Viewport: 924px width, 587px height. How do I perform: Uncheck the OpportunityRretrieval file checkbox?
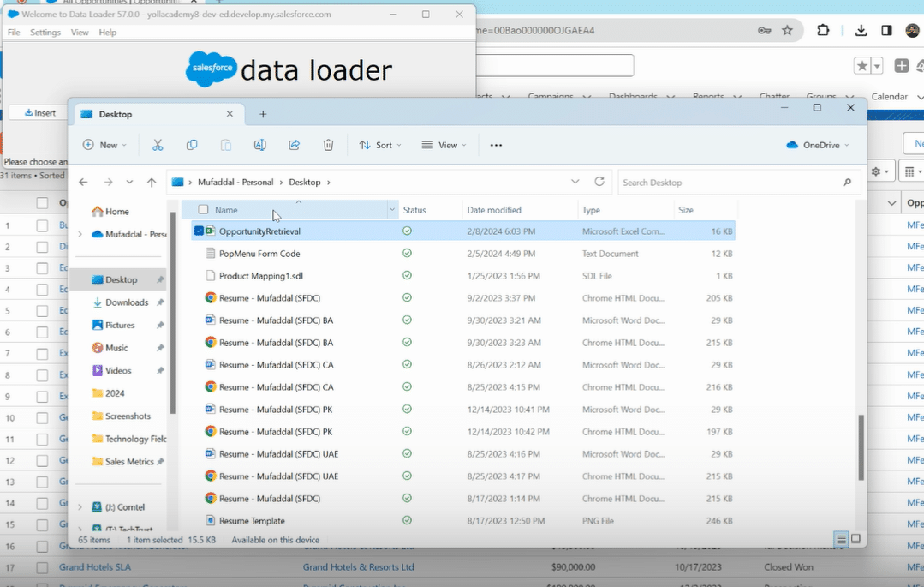(199, 231)
